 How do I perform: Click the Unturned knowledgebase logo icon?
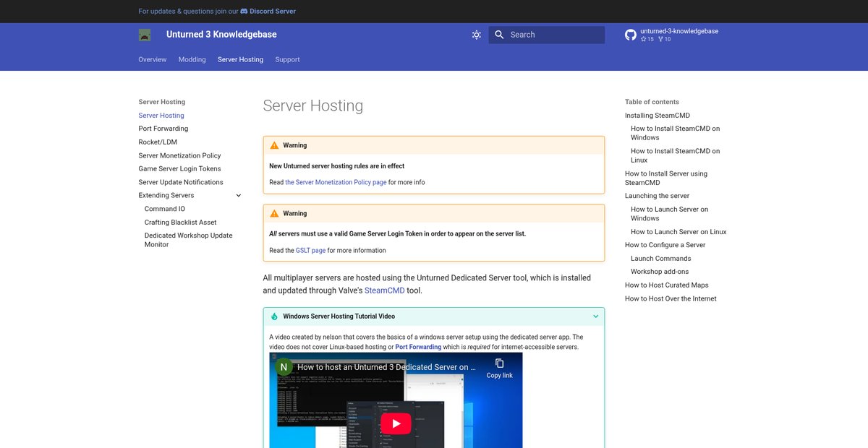[145, 35]
